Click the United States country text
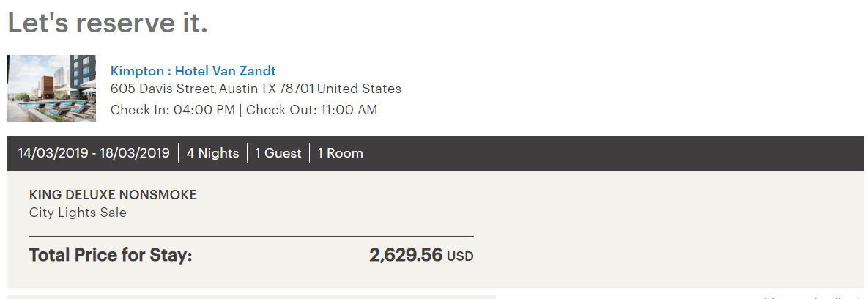This screenshot has width=868, height=299. tap(360, 89)
